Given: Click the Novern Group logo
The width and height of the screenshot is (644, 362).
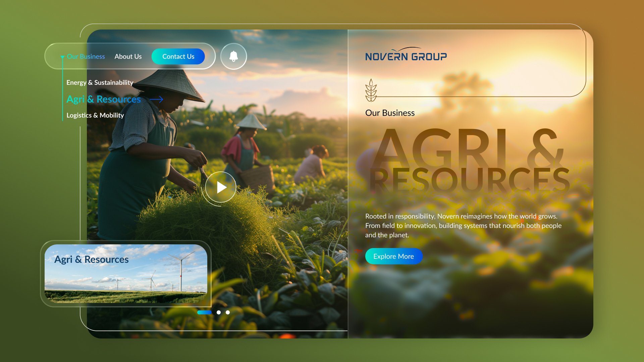Looking at the screenshot, I should (x=406, y=55).
